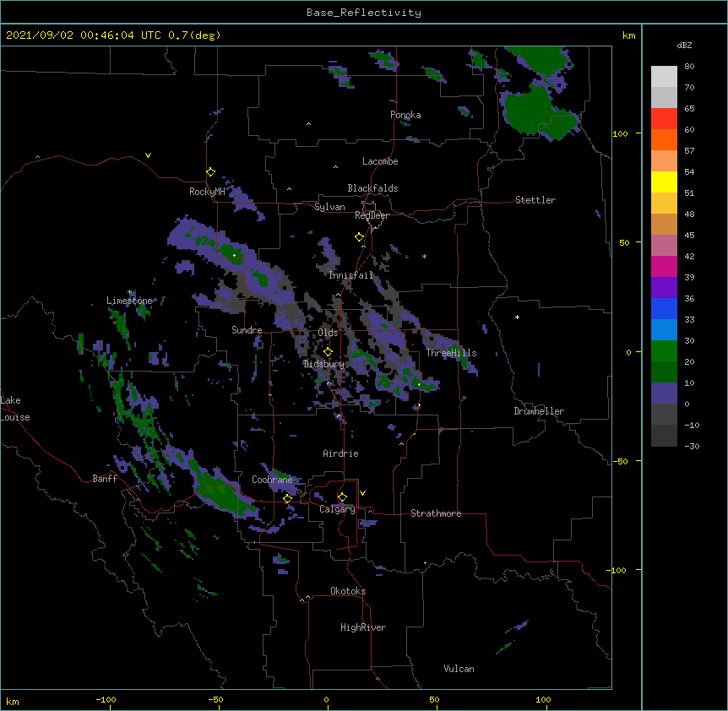Click the Lake Louise label at left edge
The image size is (728, 711).
pos(15,409)
